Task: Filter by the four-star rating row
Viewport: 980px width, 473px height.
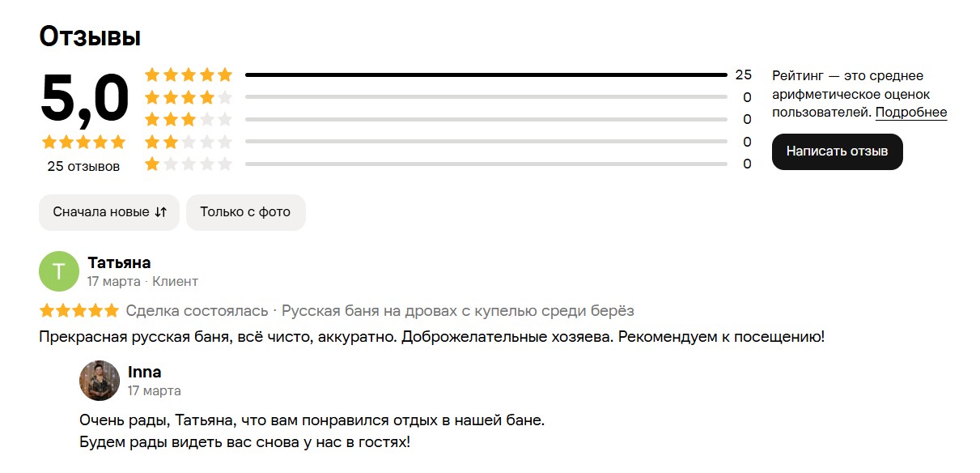Action: point(448,97)
